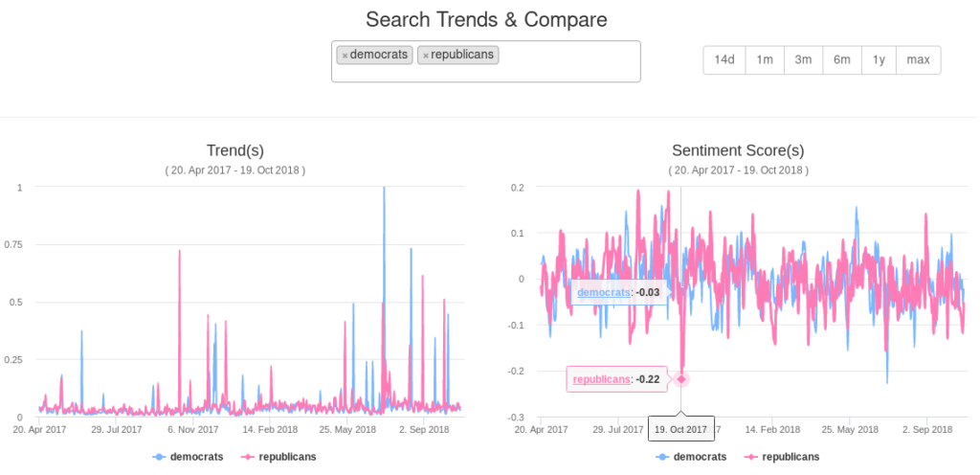Screen dimensions: 980x475
Task: Click the 19. Oct 2017 date label
Action: (x=680, y=429)
